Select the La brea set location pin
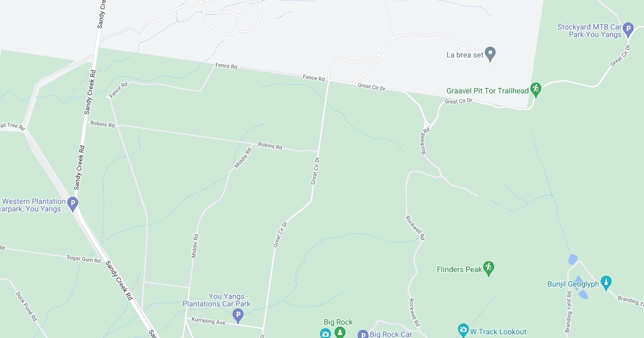This screenshot has height=338, width=644. click(491, 54)
